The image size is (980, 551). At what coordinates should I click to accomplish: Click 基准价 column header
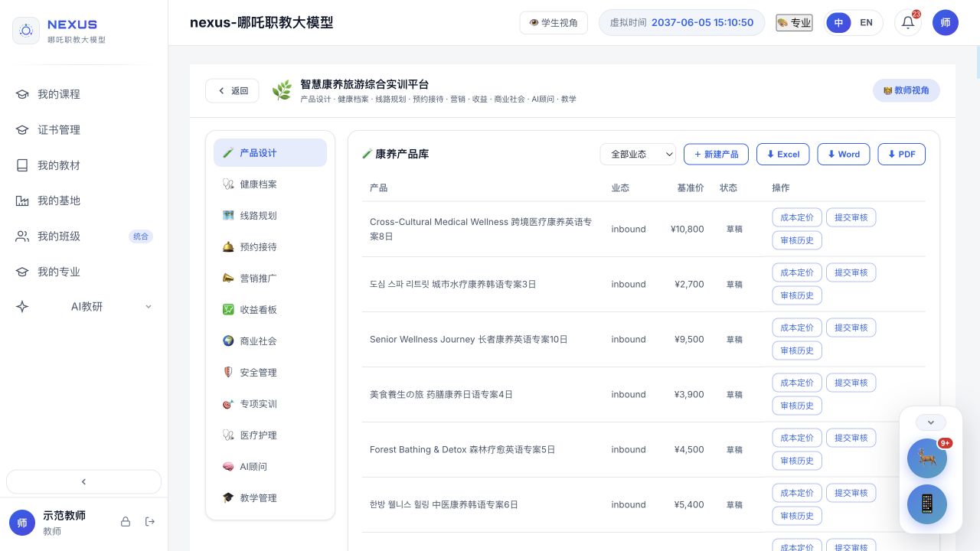coord(691,187)
